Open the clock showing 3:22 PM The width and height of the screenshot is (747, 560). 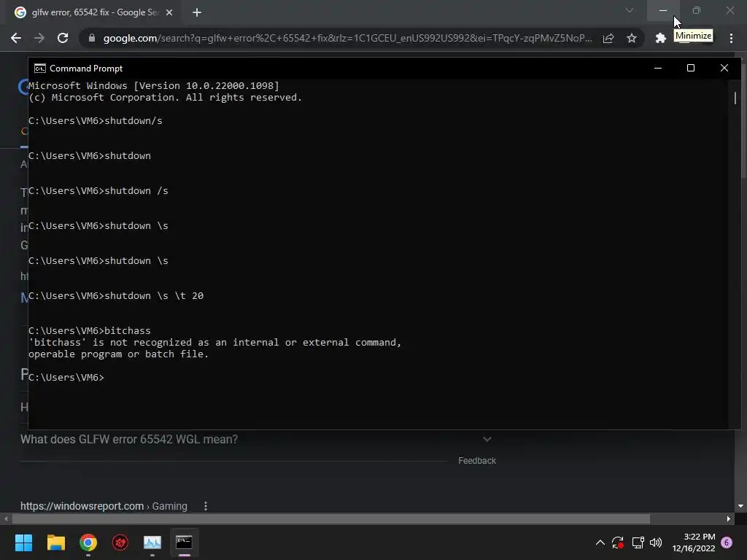(694, 542)
